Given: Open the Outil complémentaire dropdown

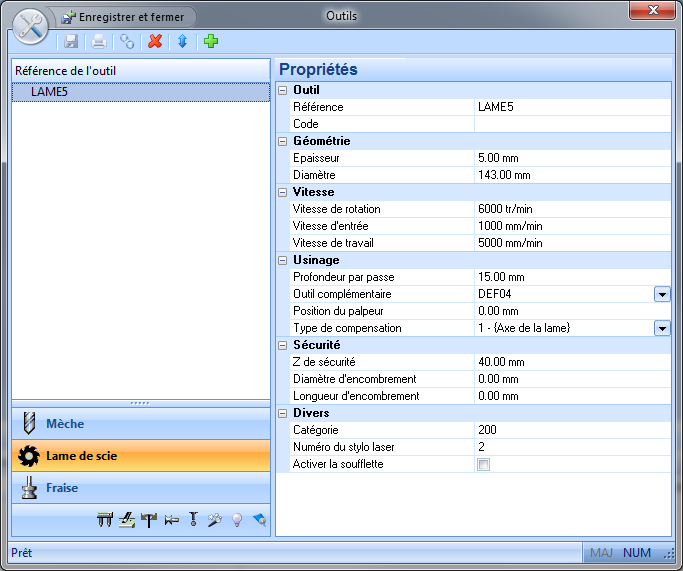Looking at the screenshot, I should click(x=662, y=294).
